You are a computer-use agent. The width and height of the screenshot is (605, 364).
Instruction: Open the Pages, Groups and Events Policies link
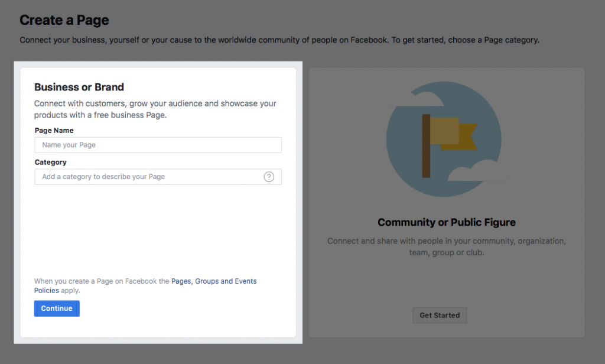pos(145,285)
